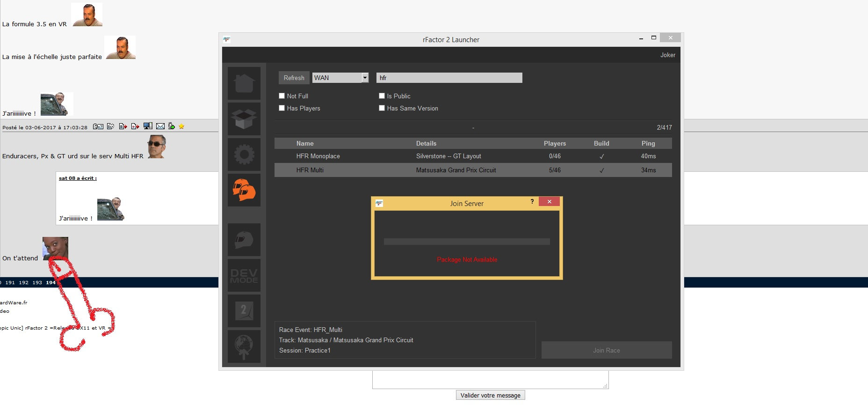
Task: Click 'Valider votre message' forum button
Action: [x=491, y=395]
